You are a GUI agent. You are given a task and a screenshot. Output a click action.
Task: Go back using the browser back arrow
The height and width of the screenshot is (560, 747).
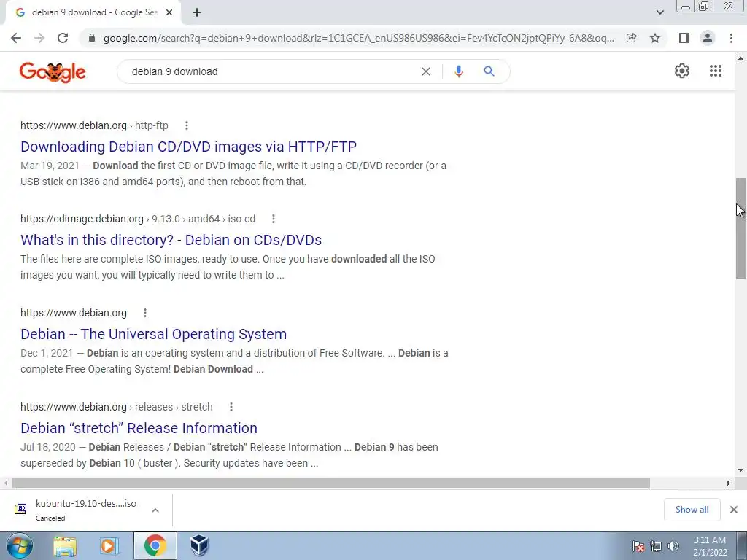(16, 38)
